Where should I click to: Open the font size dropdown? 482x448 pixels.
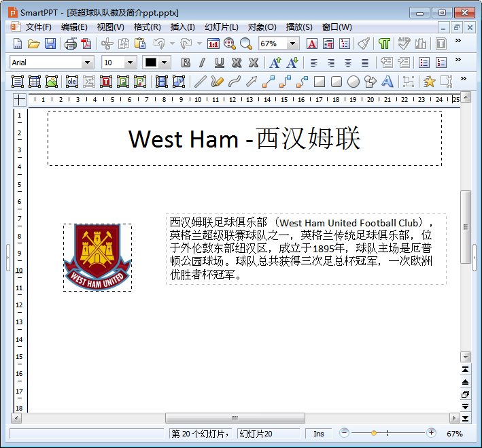click(131, 63)
